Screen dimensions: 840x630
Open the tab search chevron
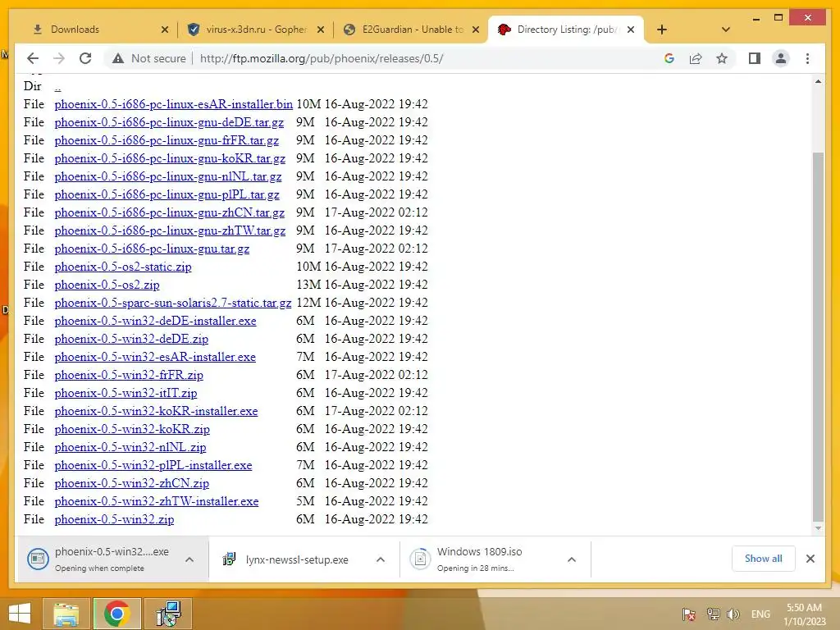(x=726, y=30)
